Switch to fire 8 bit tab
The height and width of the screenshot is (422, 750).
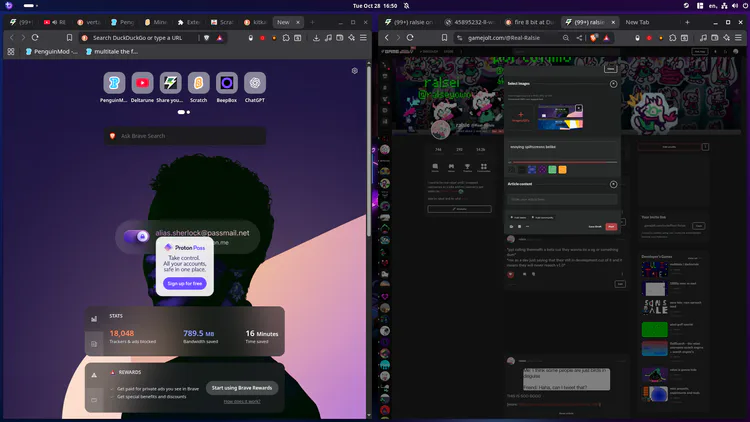[x=529, y=22]
